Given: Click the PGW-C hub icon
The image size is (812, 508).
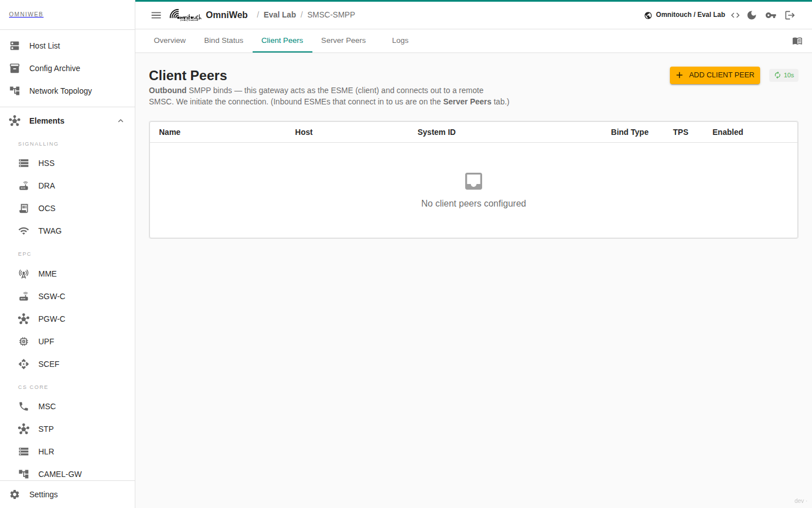Looking at the screenshot, I should [24, 319].
